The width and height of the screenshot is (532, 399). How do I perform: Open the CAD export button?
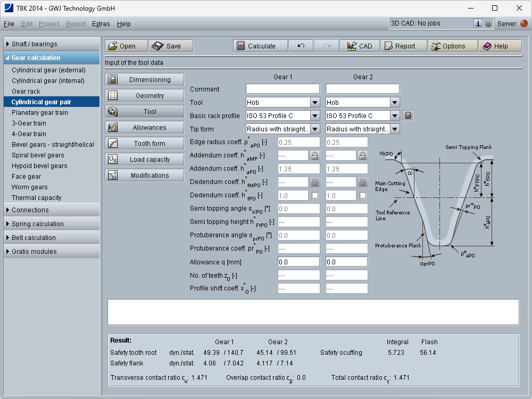359,46
